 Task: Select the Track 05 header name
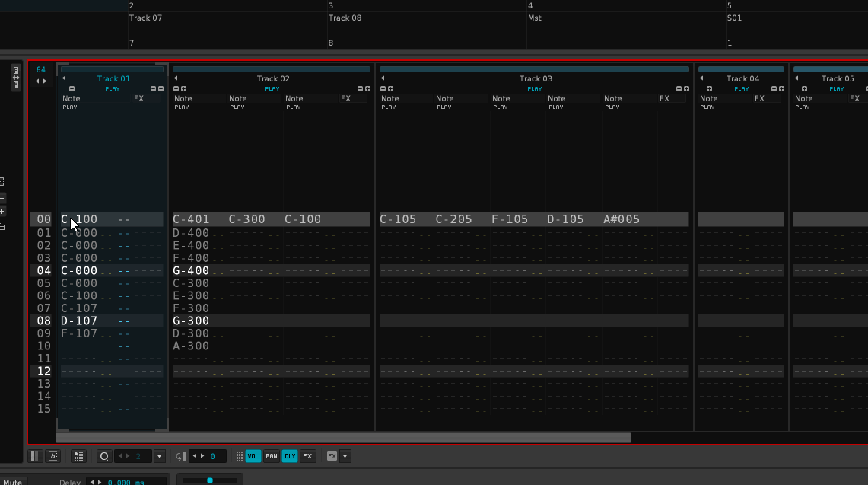coord(838,78)
